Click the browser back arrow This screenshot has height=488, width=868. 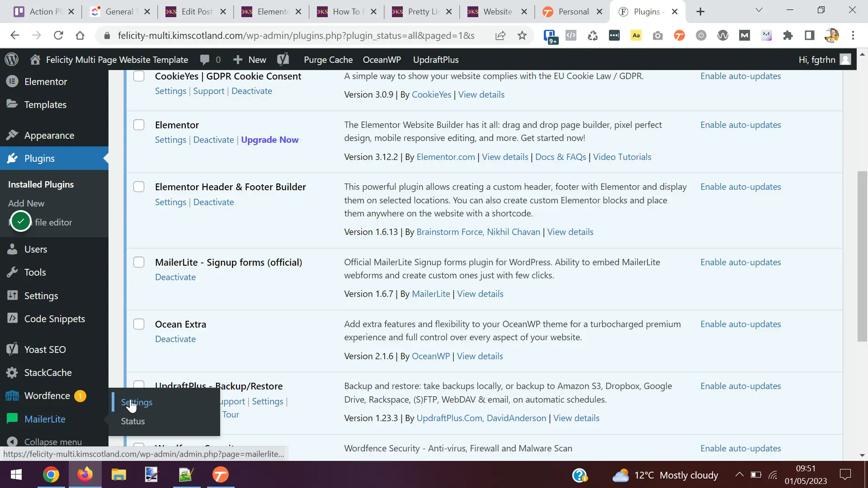click(15, 35)
